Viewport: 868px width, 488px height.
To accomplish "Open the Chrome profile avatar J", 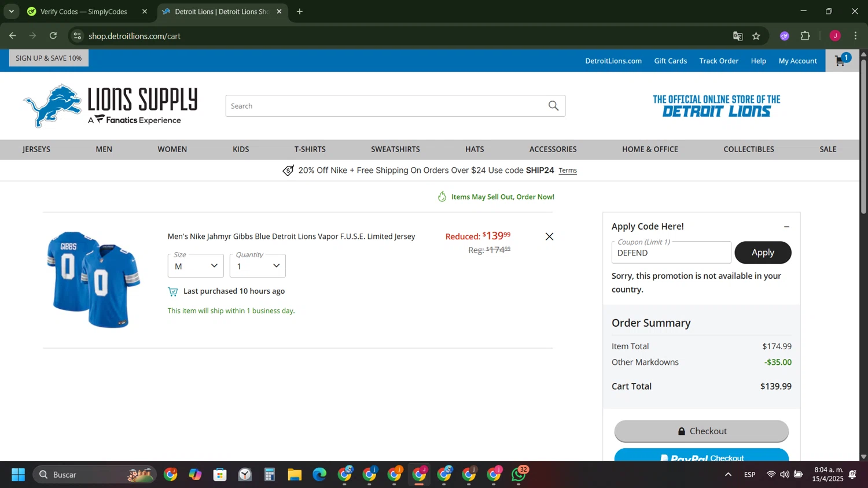I will pos(835,36).
